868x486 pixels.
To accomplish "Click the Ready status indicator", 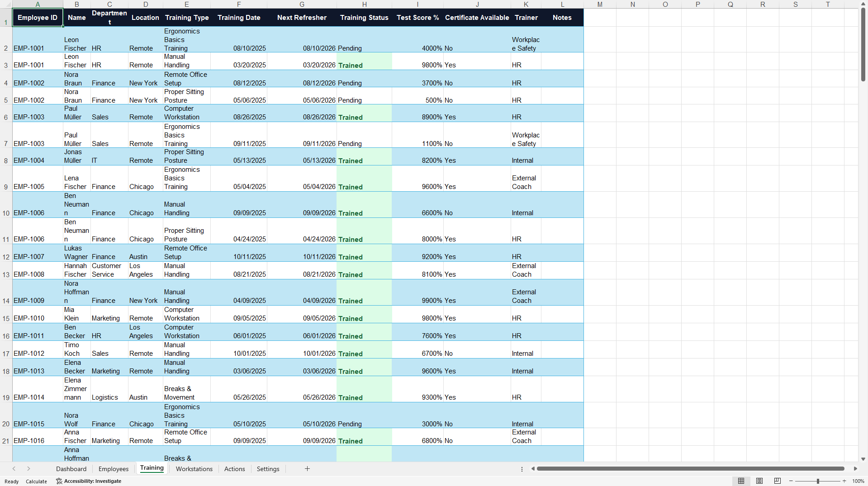I will [12, 481].
